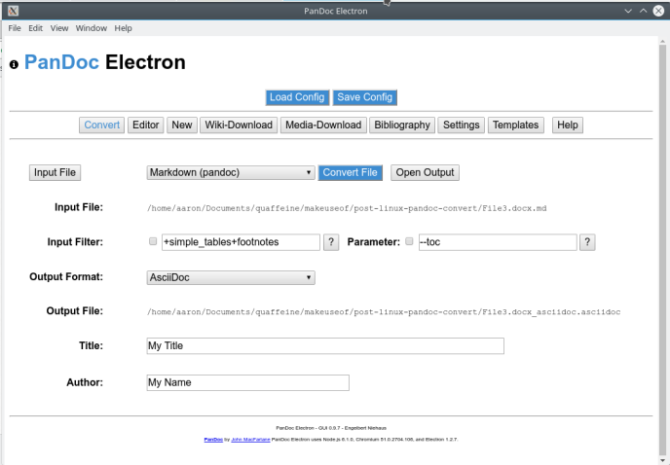Expand the Markdown (pandoc) input format dropdown
The height and width of the screenshot is (465, 670).
(x=231, y=173)
